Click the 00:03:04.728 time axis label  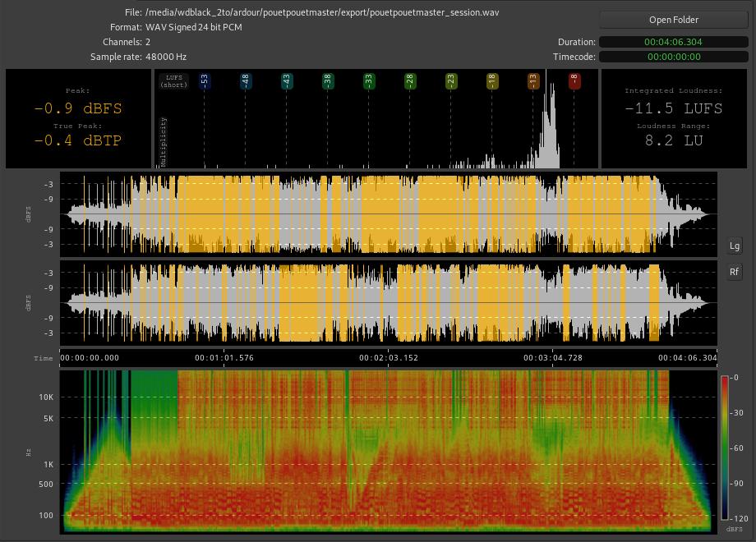pyautogui.click(x=553, y=358)
